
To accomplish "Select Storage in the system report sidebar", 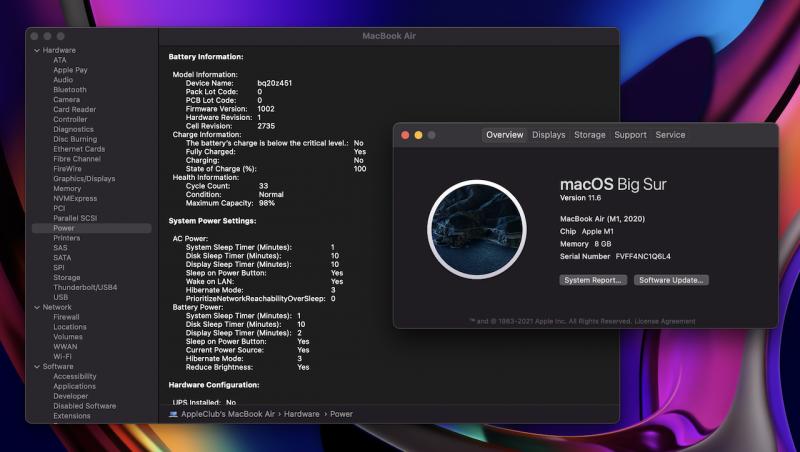I will [x=67, y=278].
